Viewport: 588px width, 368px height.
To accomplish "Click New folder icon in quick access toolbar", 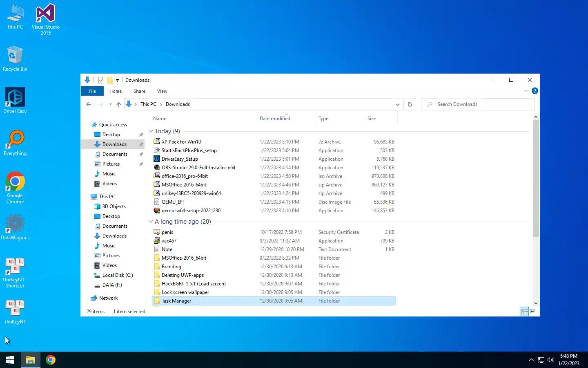I will tap(110, 80).
